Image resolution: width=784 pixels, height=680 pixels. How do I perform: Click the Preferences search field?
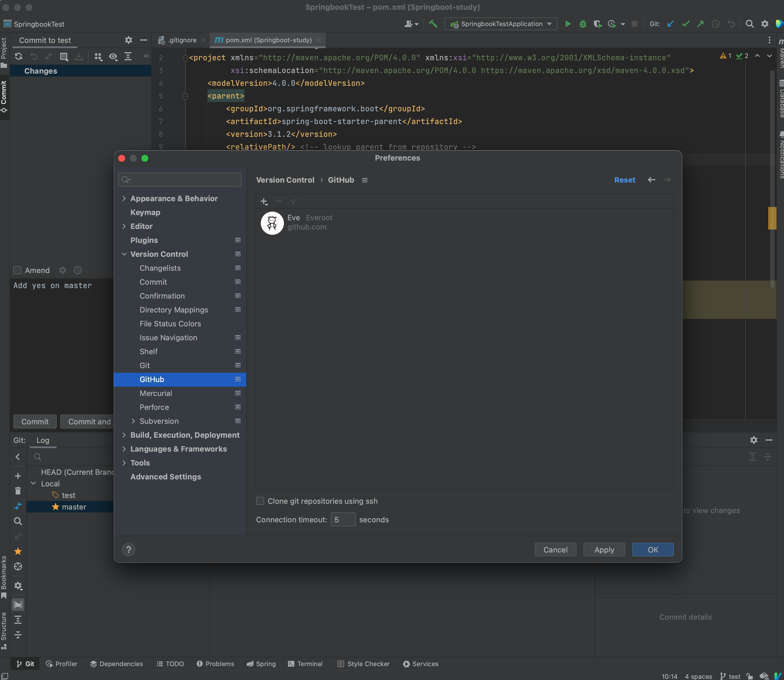(180, 179)
